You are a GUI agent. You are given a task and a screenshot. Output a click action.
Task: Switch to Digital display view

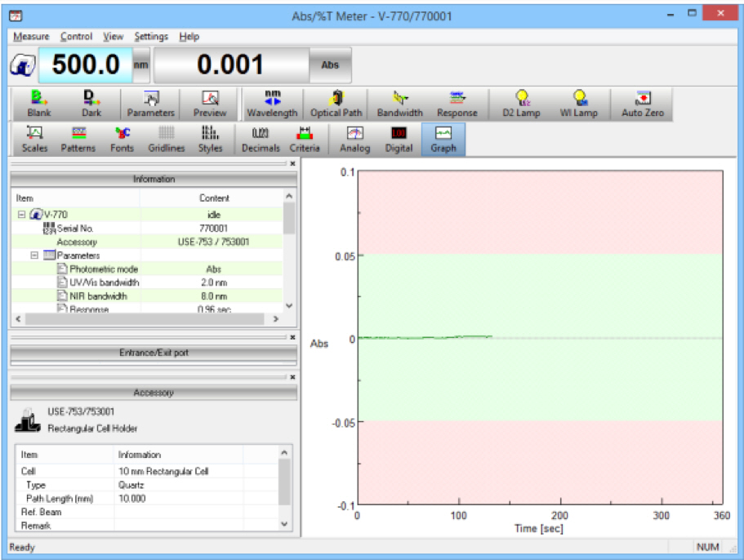[x=399, y=139]
